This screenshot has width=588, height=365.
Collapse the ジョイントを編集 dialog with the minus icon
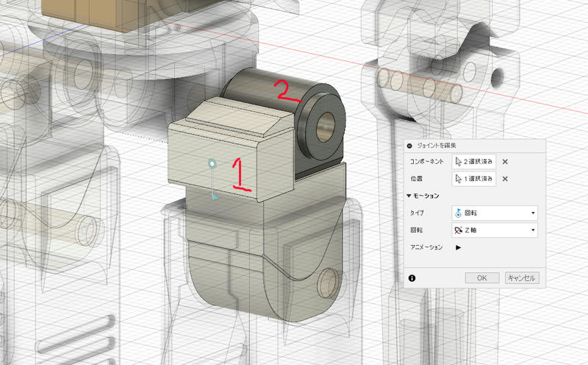(x=409, y=146)
